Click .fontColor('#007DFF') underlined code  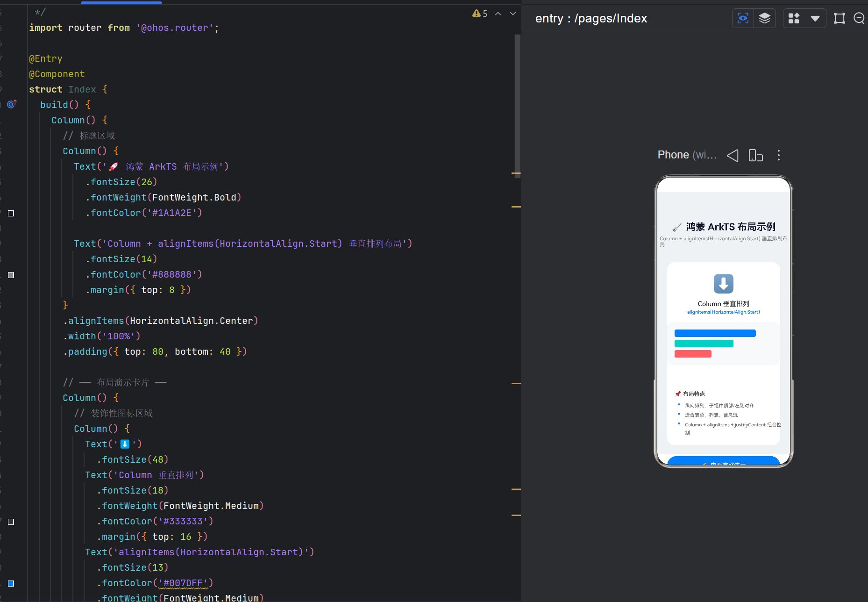tap(155, 583)
